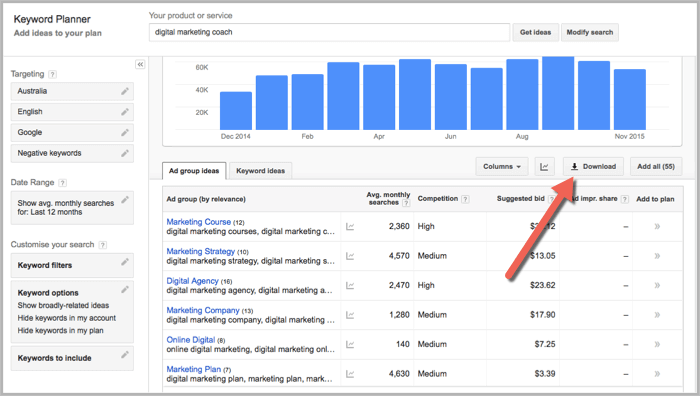This screenshot has height=396, width=700.
Task: Select the Nov 2015 chart bar
Action: pyautogui.click(x=630, y=100)
